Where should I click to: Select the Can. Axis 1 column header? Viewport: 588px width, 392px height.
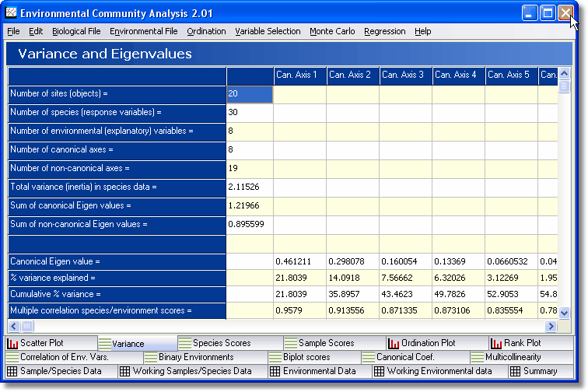click(299, 76)
